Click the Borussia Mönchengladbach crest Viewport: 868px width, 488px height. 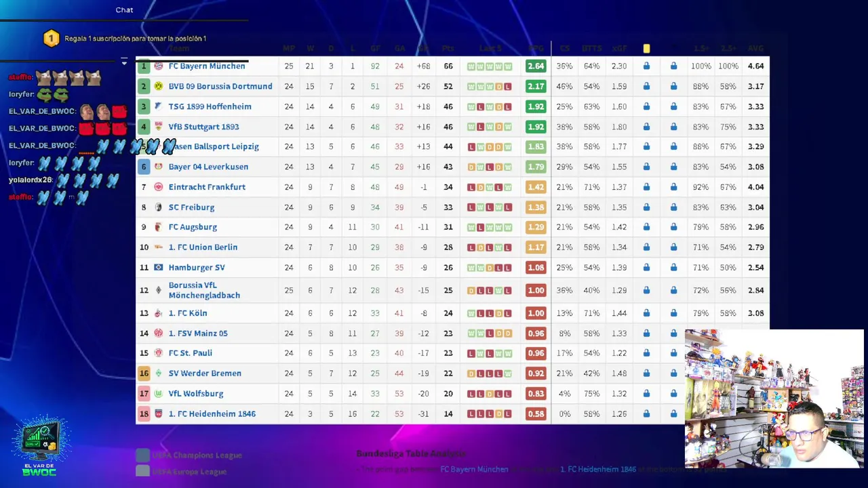coord(158,290)
